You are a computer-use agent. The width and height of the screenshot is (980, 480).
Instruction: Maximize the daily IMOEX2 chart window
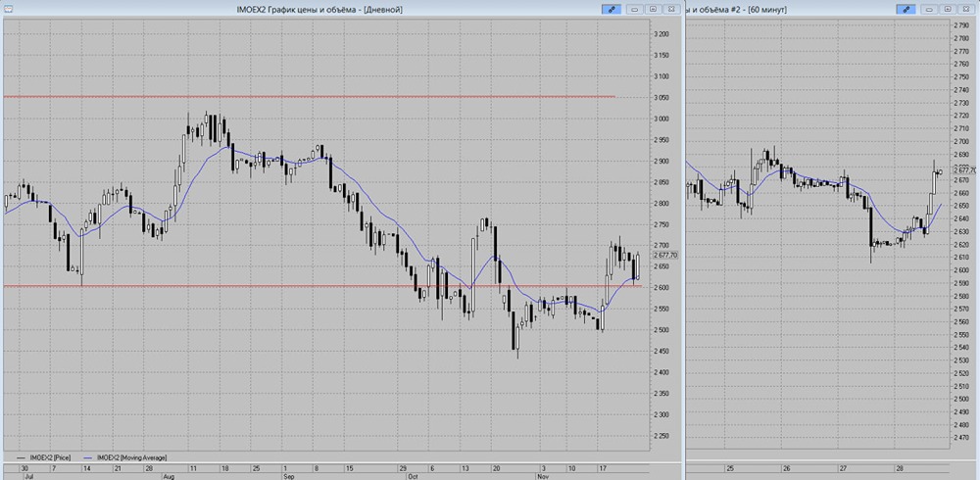coord(653,10)
